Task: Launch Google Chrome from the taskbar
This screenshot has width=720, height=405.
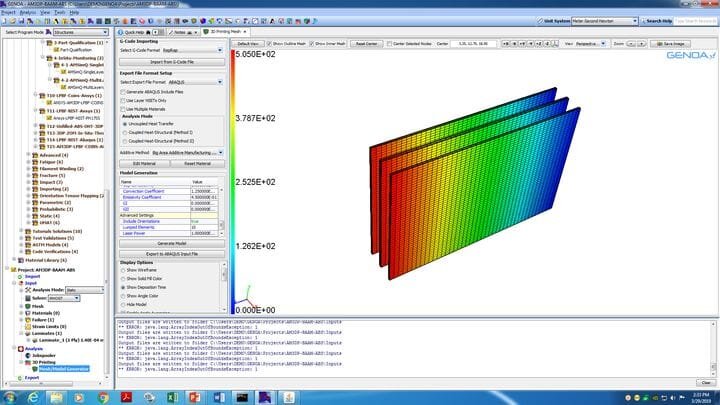Action: 104,396
